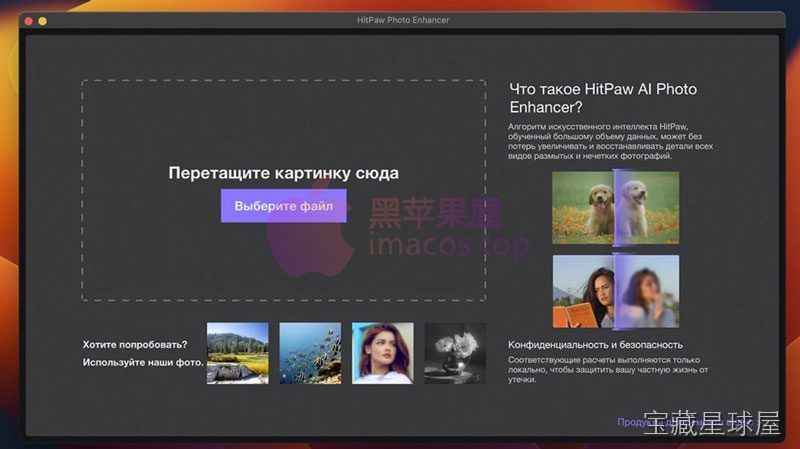Image resolution: width=800 pixels, height=449 pixels.
Task: Click the Используйте наши фото. text
Action: coord(143,363)
